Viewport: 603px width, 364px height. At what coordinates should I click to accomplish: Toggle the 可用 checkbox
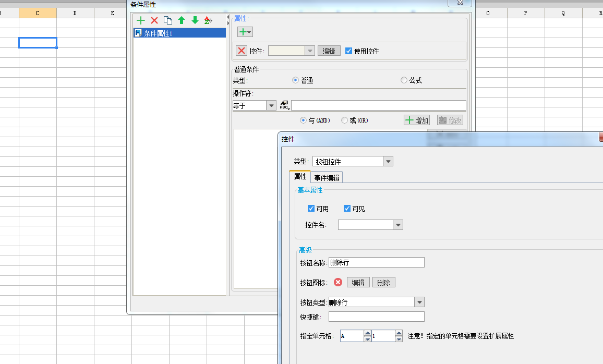click(311, 208)
